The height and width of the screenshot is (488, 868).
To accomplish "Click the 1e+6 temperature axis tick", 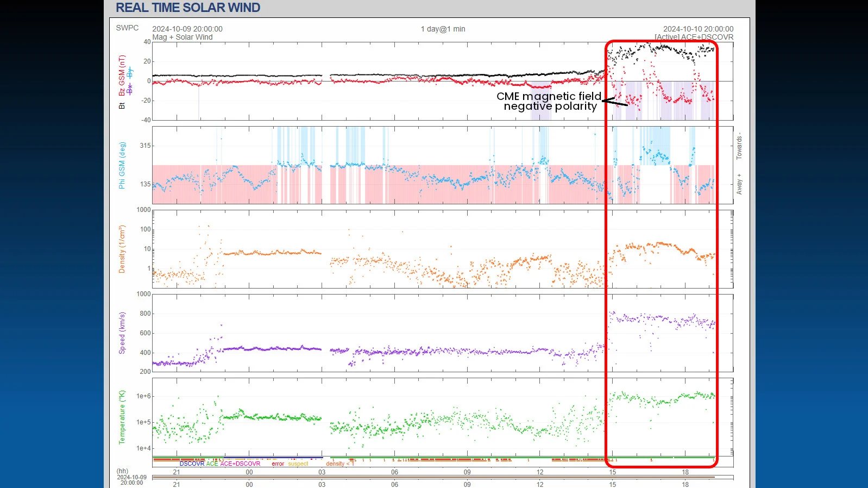I will (143, 396).
